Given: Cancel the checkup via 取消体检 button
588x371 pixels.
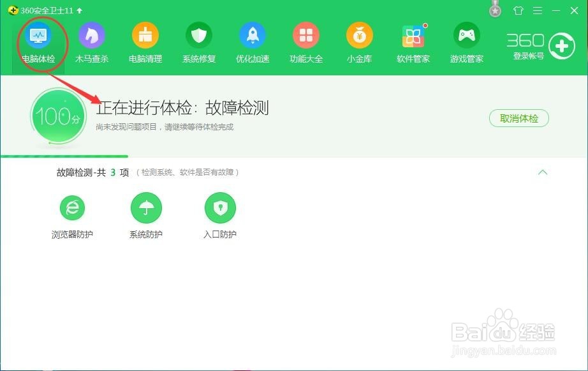Looking at the screenshot, I should 518,118.
